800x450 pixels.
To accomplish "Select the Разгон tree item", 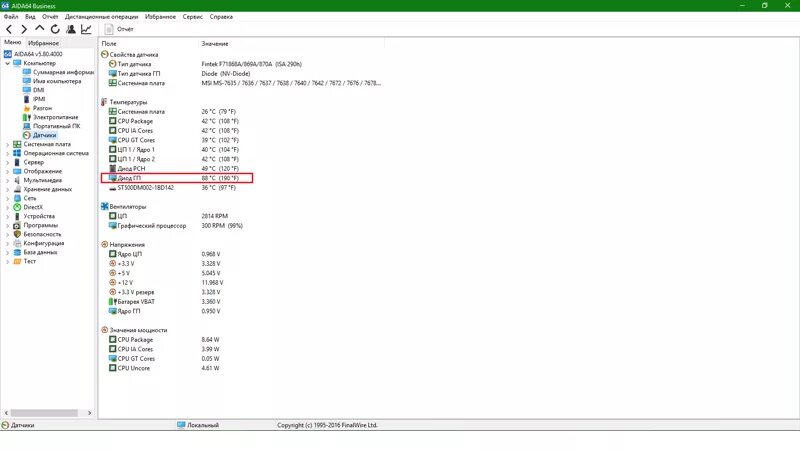I will coord(37,108).
